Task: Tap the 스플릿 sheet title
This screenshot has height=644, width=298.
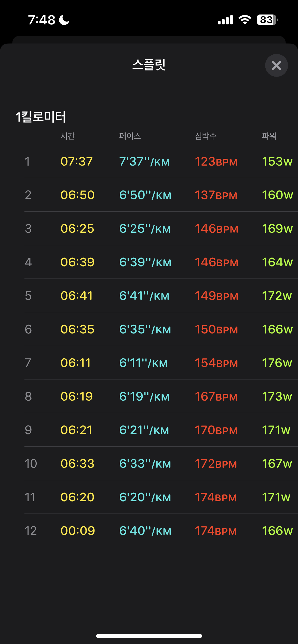Action: tap(149, 65)
